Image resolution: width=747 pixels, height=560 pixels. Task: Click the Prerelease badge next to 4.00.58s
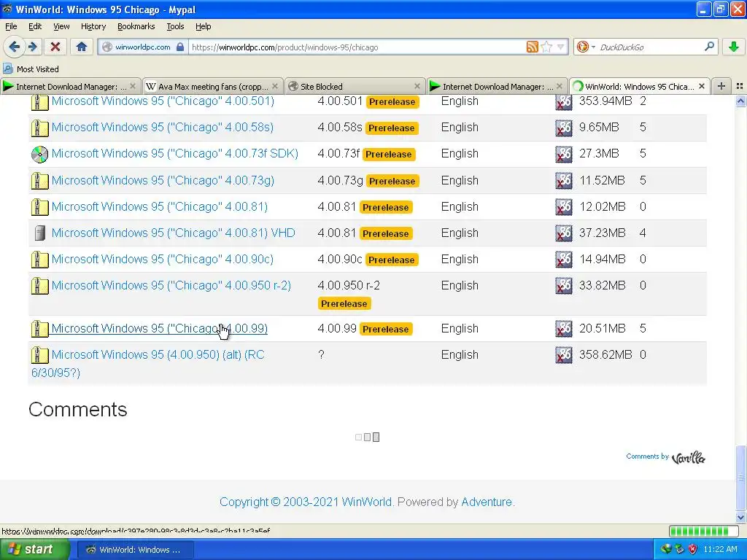click(x=392, y=128)
